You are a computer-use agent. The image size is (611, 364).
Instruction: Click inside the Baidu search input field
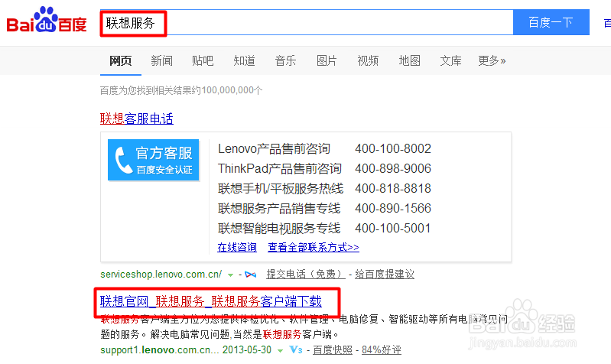[307, 23]
